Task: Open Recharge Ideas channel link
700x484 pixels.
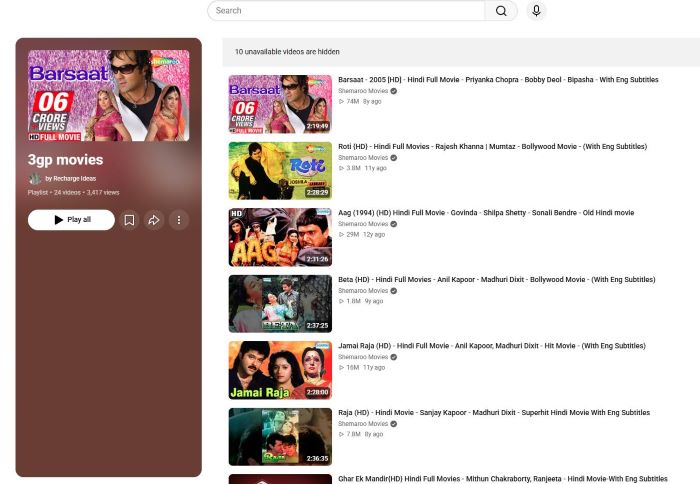Action: click(71, 179)
